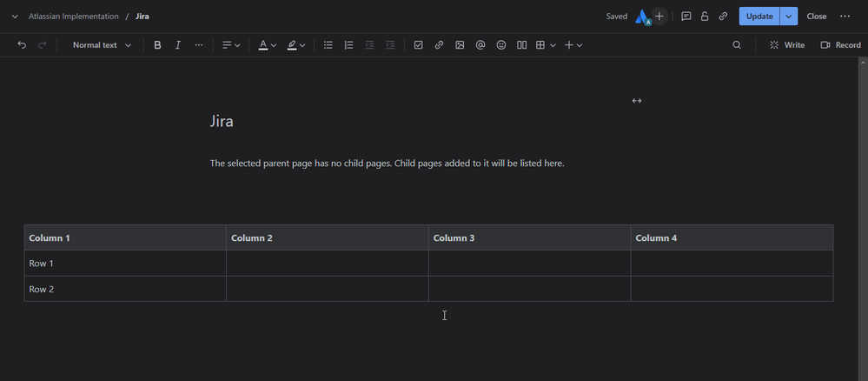
Task: Expand the Update button dropdown arrow
Action: [x=789, y=17]
